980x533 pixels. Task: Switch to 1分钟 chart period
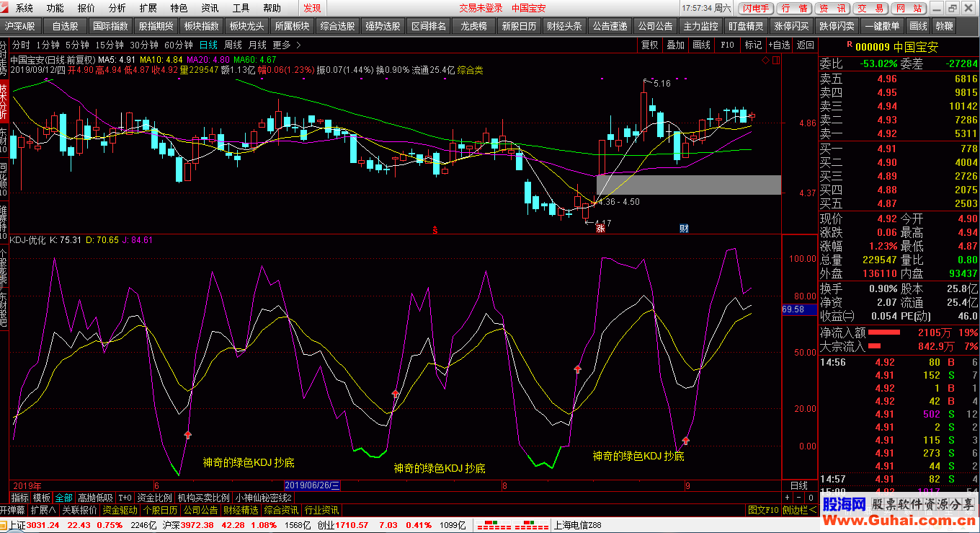coord(48,45)
